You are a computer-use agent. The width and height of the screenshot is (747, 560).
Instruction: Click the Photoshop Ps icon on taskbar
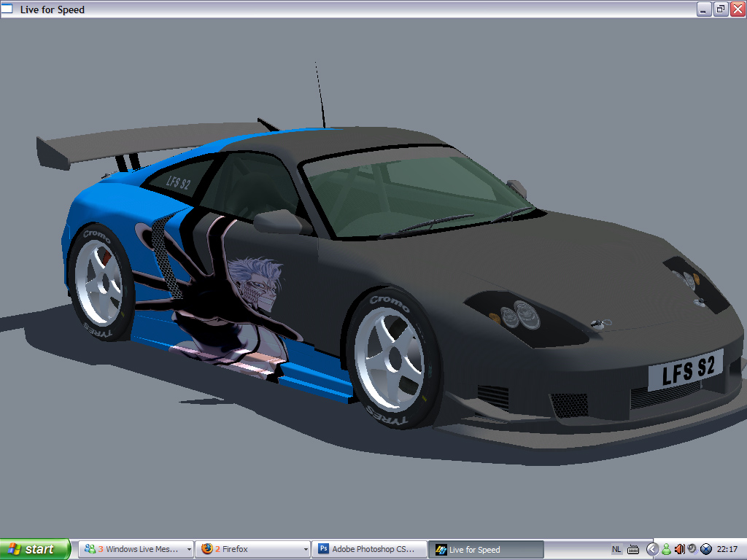coord(323,548)
